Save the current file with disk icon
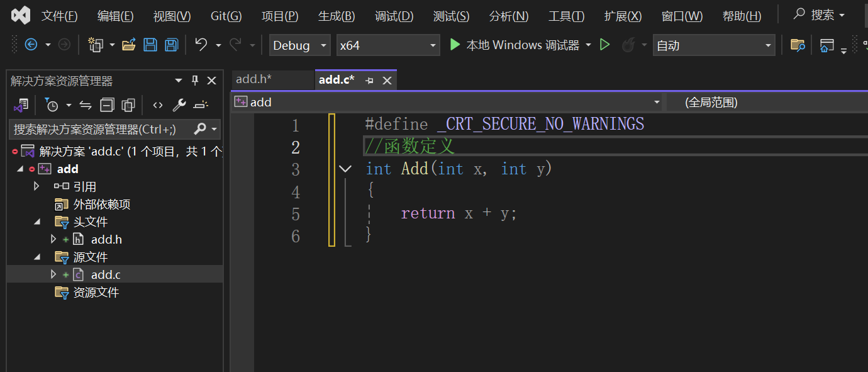The height and width of the screenshot is (372, 868). coord(150,45)
